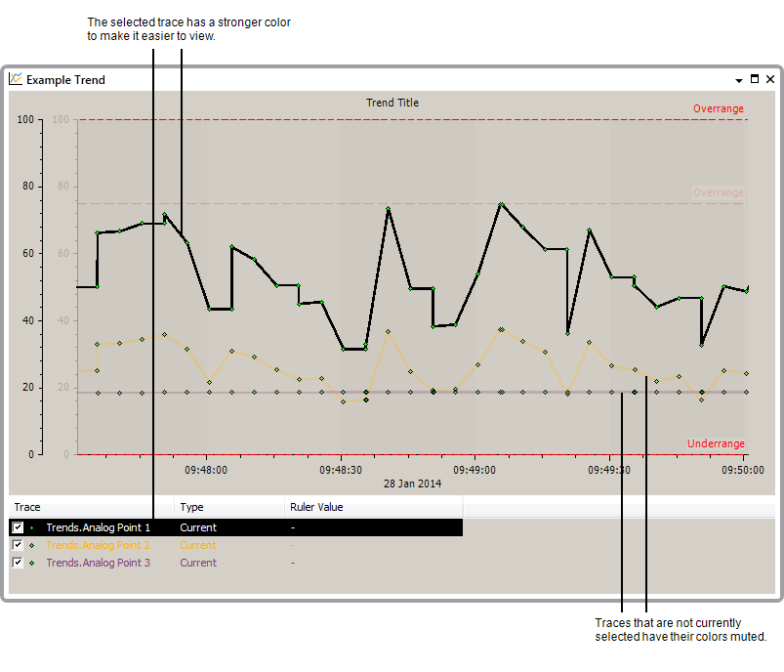Select the Trends.Analog Point 2 trace row
This screenshot has width=784, height=672.
point(98,545)
